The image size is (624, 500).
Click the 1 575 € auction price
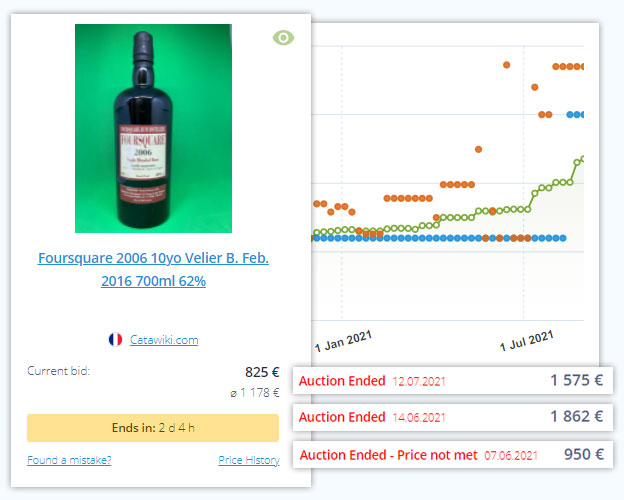(x=576, y=380)
